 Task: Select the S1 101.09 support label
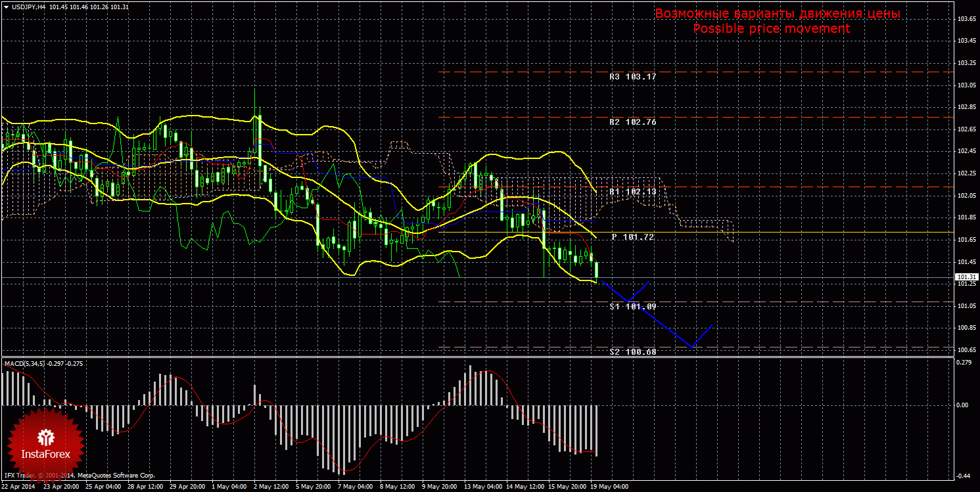click(x=632, y=307)
